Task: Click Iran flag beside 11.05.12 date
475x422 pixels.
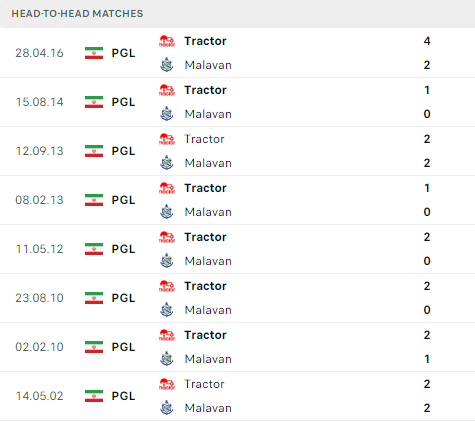Action: point(94,249)
